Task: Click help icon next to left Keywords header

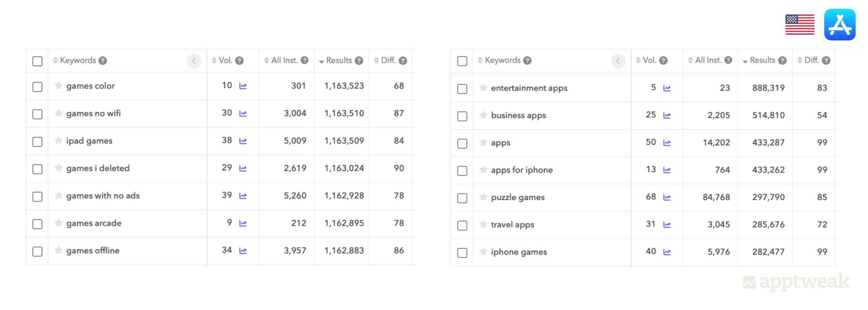Action: (x=103, y=61)
